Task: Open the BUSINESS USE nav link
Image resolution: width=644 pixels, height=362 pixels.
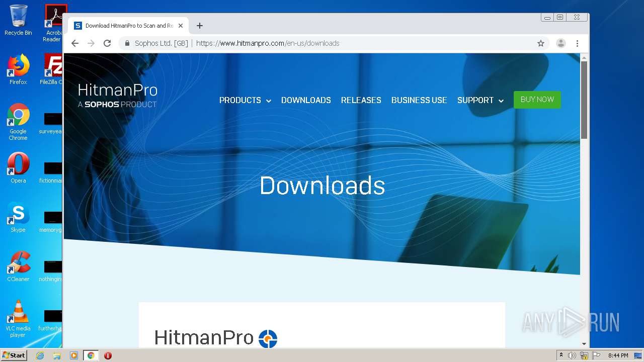Action: [419, 101]
